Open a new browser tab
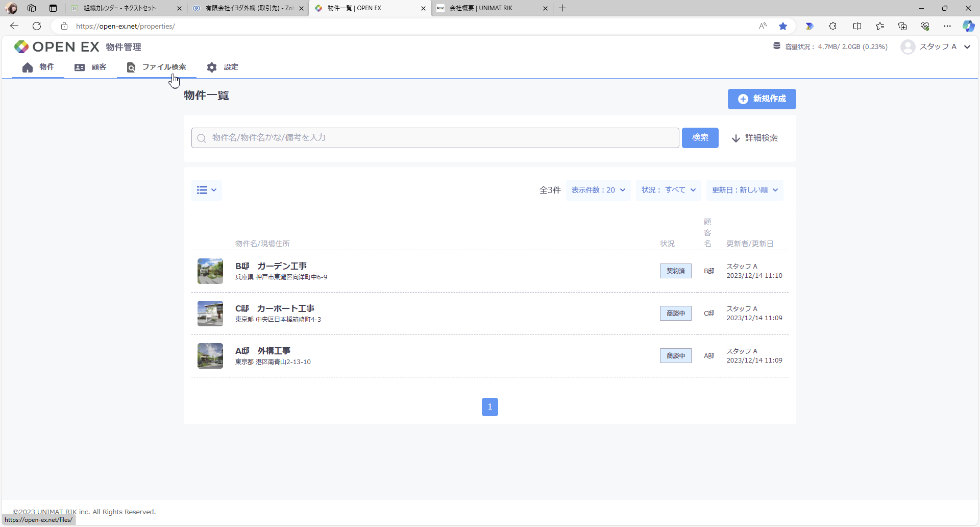The image size is (980, 527). tap(562, 8)
